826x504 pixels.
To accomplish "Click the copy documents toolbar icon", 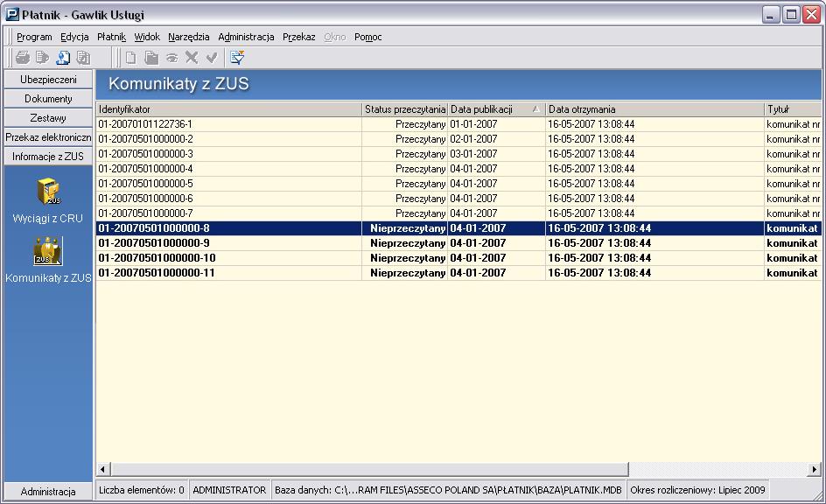I will [84, 58].
